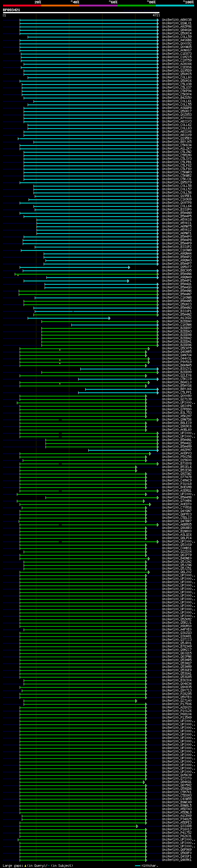Click the UniRef100_C5KP94 label
Viewport: 197px width, 868px height.
click(x=177, y=91)
